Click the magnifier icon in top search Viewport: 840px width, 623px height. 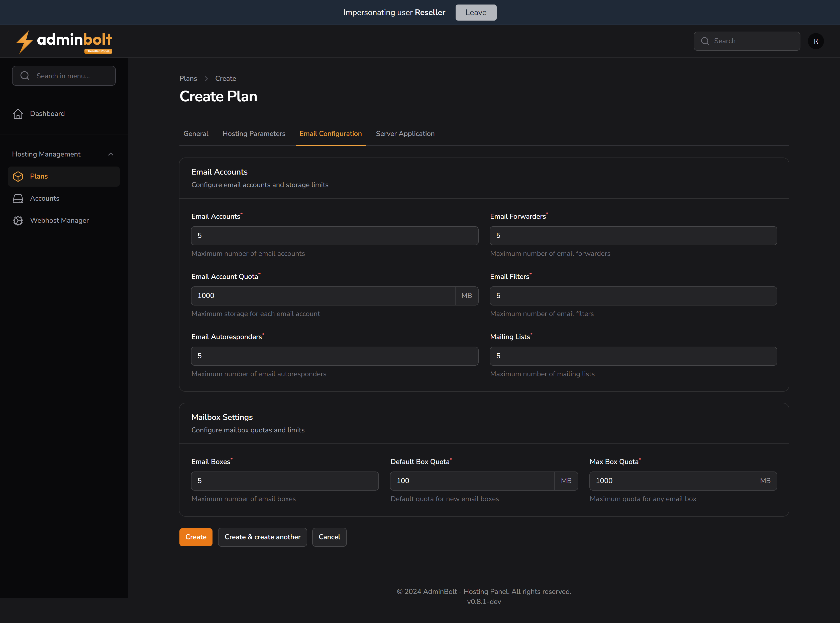click(705, 41)
